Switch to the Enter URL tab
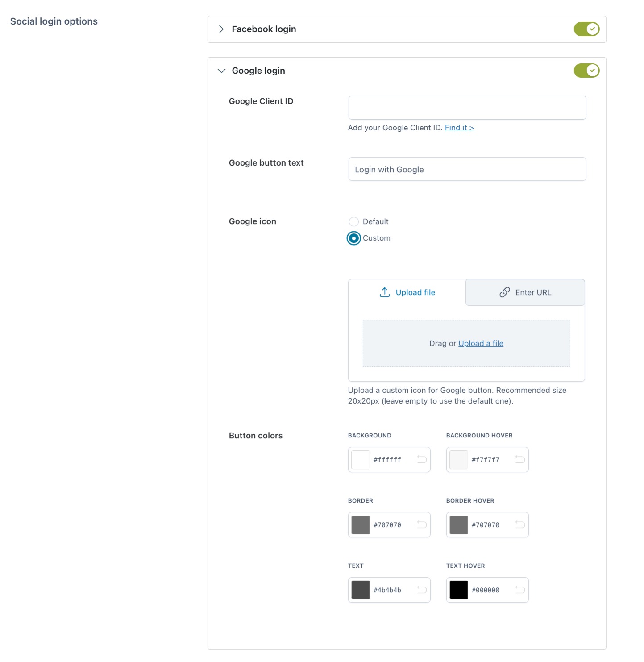 pos(525,292)
